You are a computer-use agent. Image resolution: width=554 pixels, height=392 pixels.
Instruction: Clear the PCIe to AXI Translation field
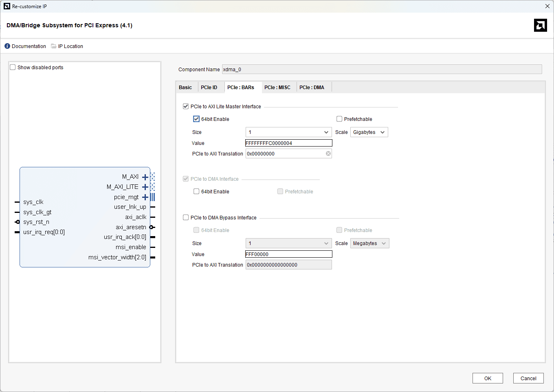328,153
